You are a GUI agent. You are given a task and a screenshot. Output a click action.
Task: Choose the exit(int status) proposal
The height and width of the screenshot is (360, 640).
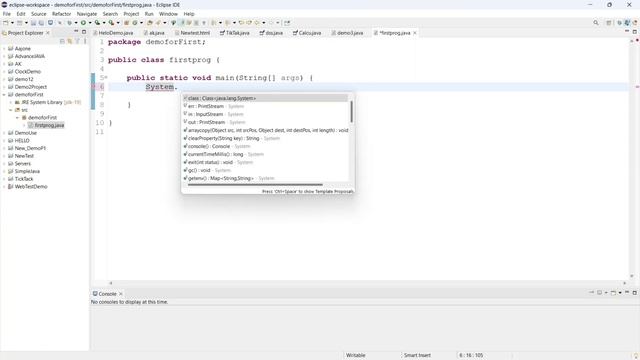click(x=265, y=162)
